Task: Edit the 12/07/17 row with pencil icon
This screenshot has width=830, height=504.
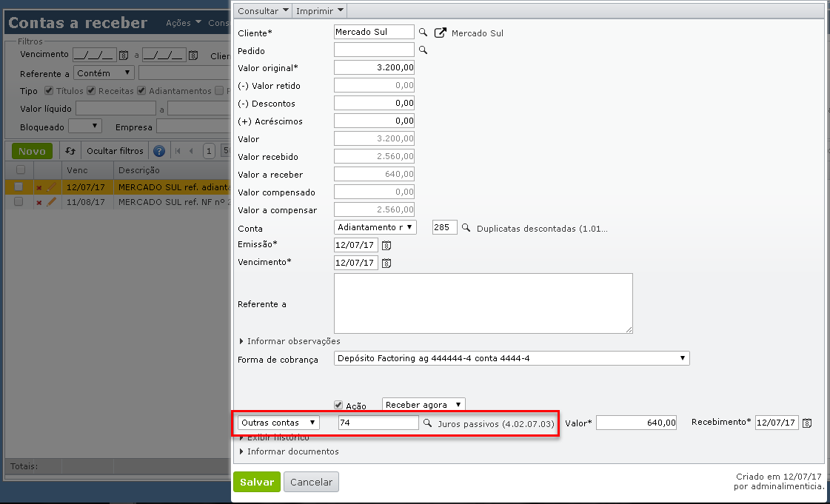Action: coord(51,187)
